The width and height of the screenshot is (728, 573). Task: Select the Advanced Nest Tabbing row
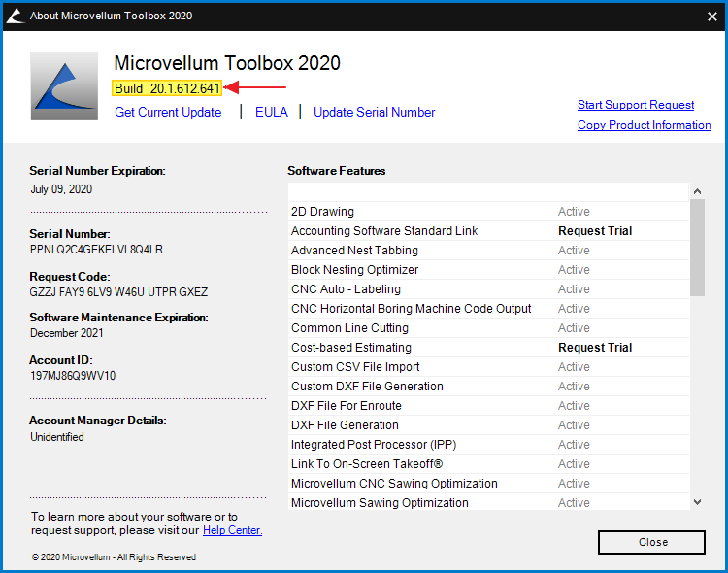(x=488, y=251)
